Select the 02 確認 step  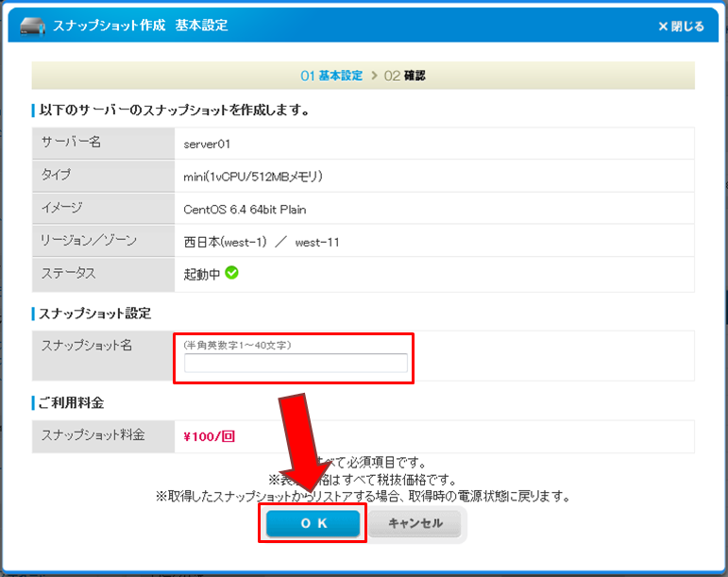point(405,76)
